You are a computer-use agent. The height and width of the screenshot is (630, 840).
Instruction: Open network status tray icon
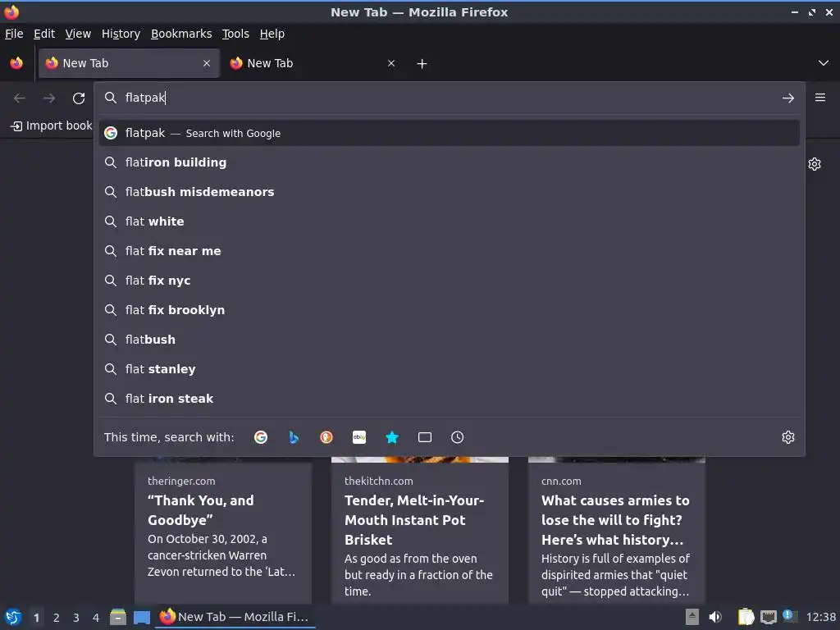[768, 617]
